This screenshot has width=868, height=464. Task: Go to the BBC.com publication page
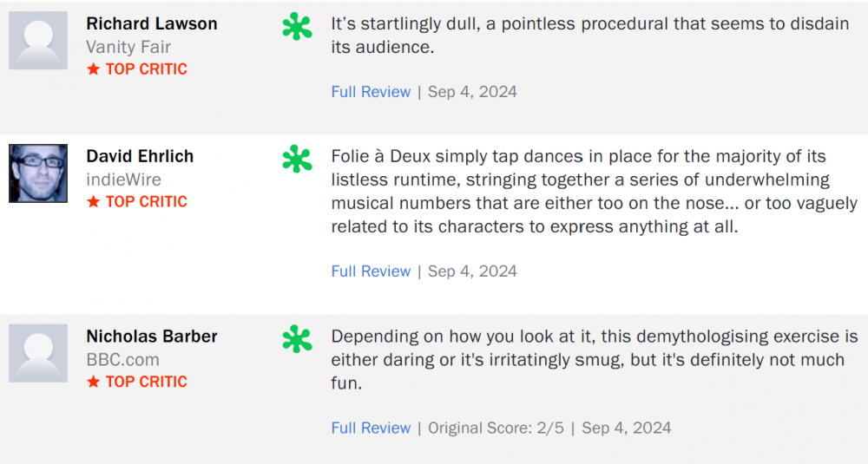tap(122, 359)
